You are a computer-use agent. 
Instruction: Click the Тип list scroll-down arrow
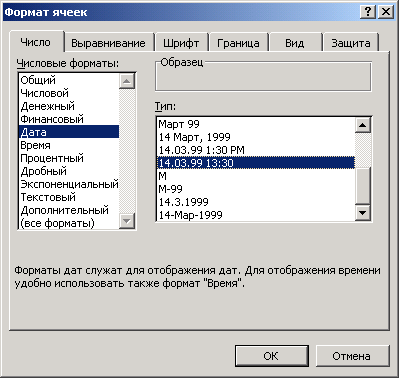coord(363,213)
